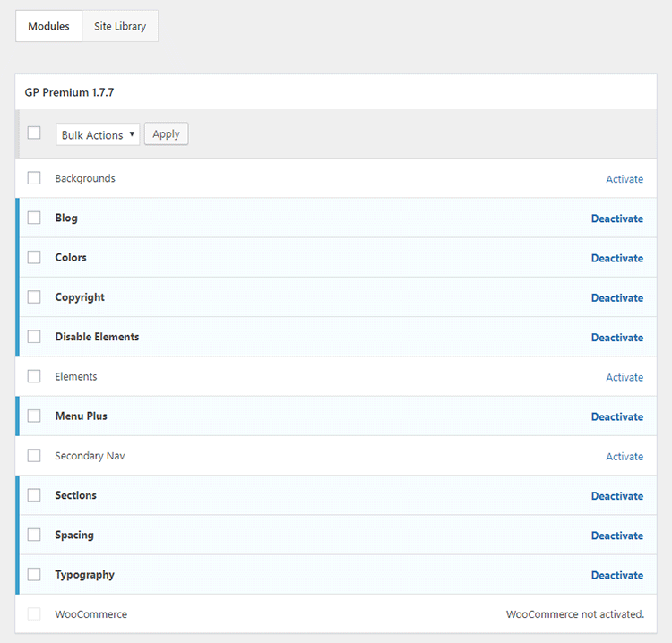
Task: Click the 'Spacing' module name
Action: (74, 535)
